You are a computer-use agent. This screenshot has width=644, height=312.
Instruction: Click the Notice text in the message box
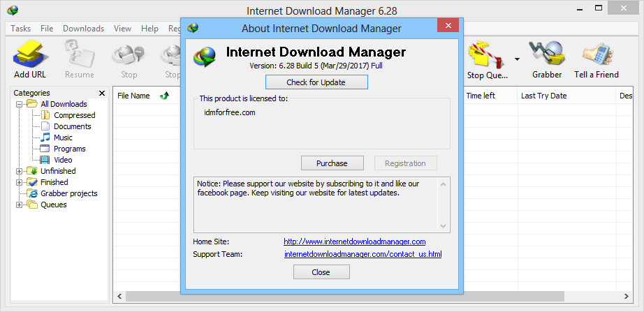(x=308, y=188)
